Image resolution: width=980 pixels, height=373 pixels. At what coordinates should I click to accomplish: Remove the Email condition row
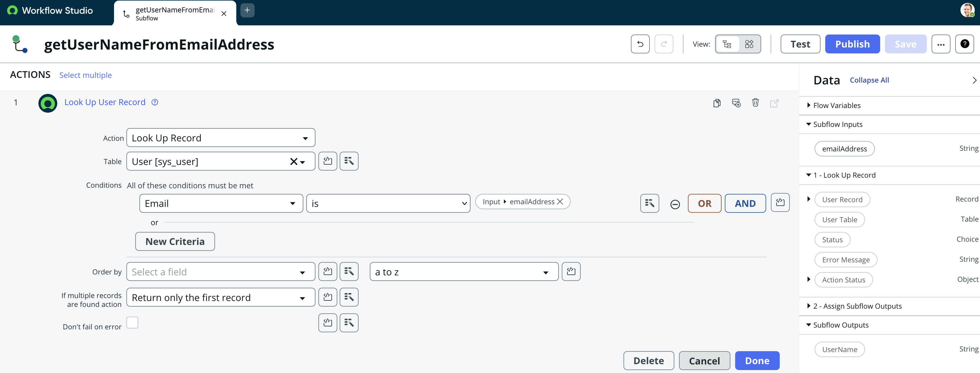675,205
